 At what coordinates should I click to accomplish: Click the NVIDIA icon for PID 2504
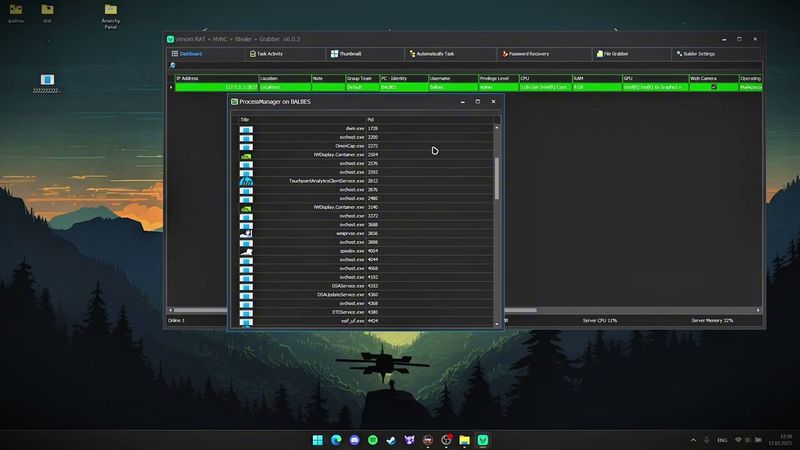click(x=246, y=155)
